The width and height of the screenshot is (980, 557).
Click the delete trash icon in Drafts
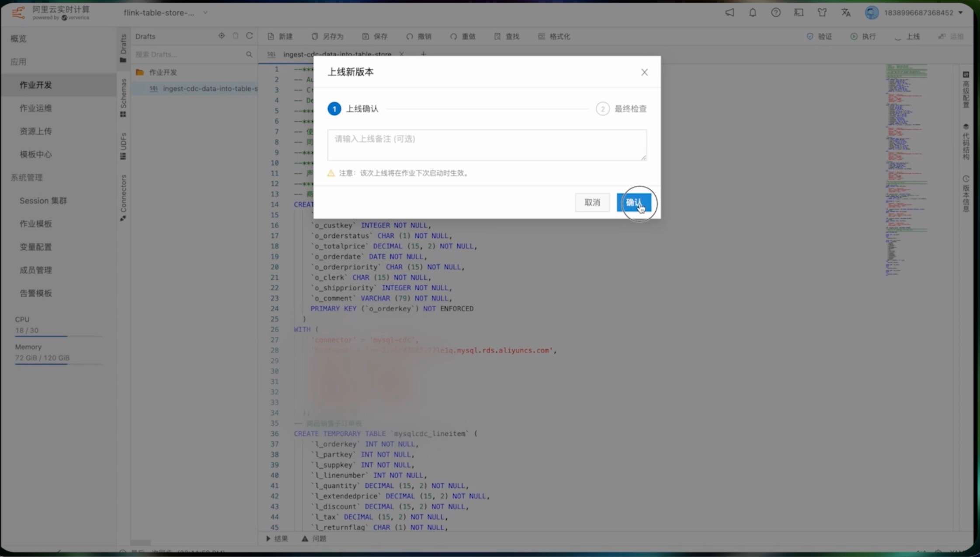[236, 36]
